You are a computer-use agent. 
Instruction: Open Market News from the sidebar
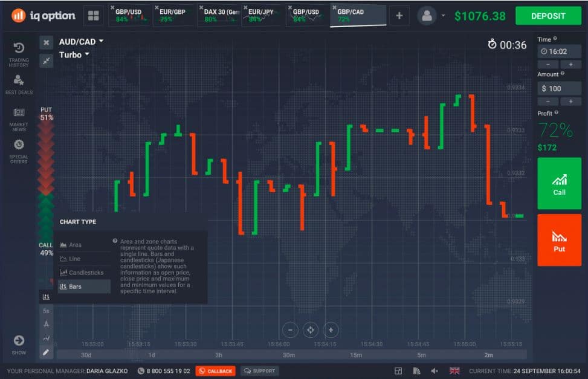point(19,117)
